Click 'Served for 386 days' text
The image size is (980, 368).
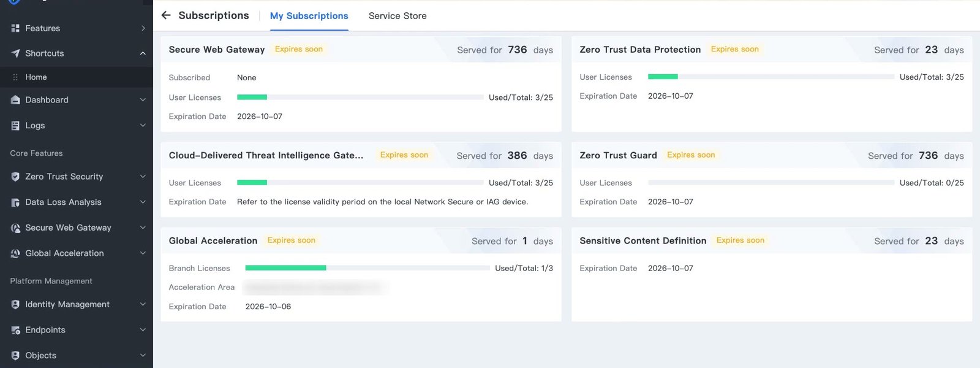pos(505,156)
